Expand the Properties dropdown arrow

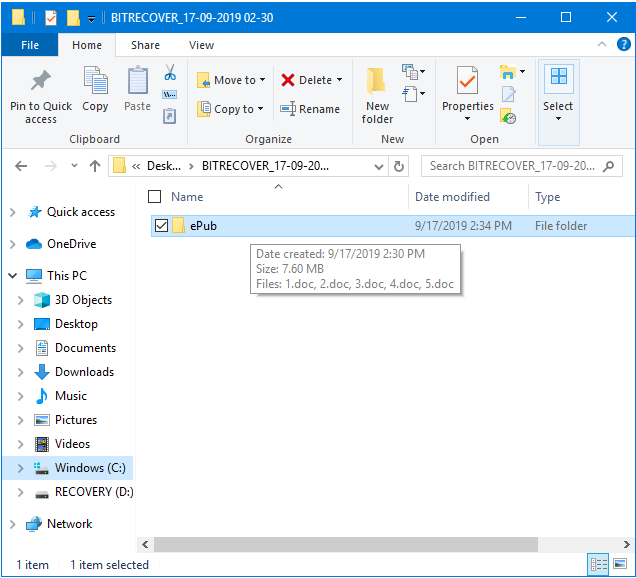pos(467,118)
